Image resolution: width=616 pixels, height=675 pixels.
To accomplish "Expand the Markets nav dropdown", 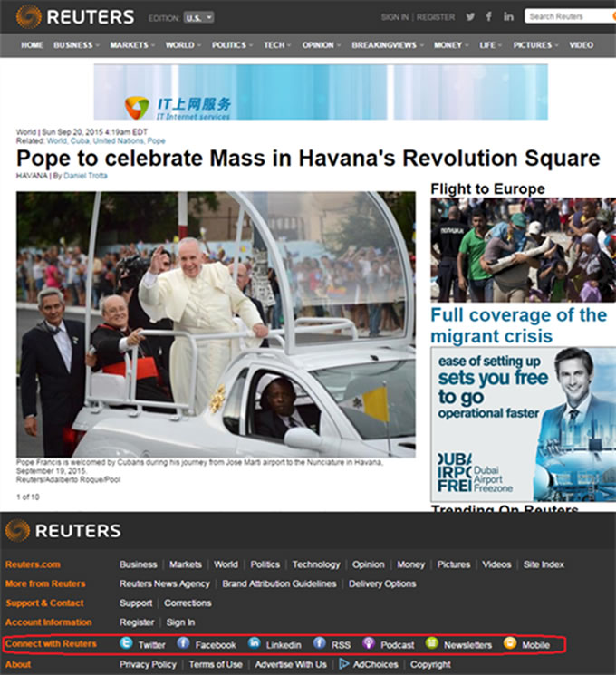I will pos(132,45).
